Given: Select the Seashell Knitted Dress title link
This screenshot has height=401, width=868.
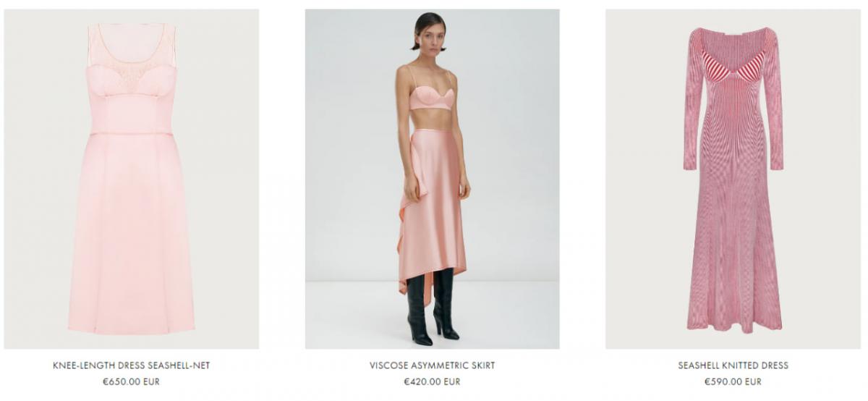Looking at the screenshot, I should pyautogui.click(x=733, y=366).
